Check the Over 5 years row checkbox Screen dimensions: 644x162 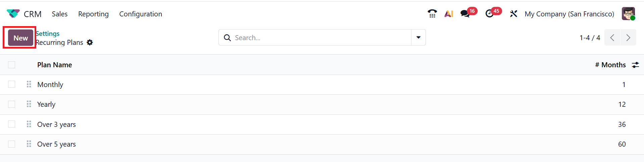click(12, 144)
